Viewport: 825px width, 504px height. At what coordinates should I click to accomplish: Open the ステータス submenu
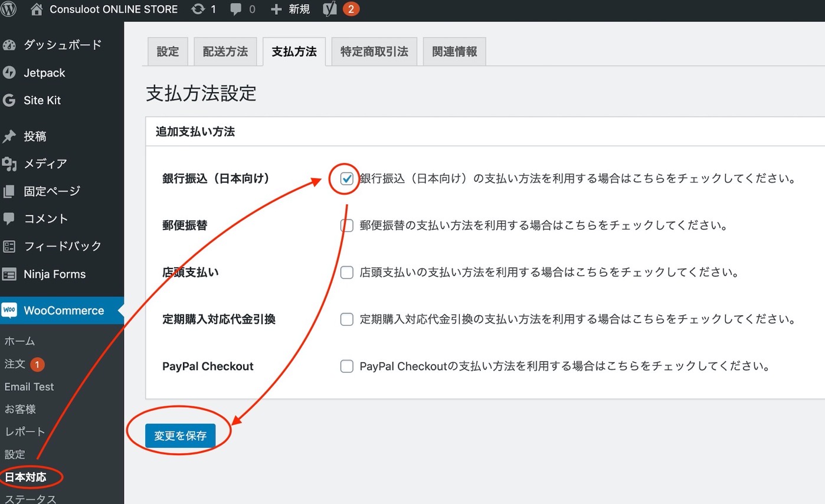(30, 499)
